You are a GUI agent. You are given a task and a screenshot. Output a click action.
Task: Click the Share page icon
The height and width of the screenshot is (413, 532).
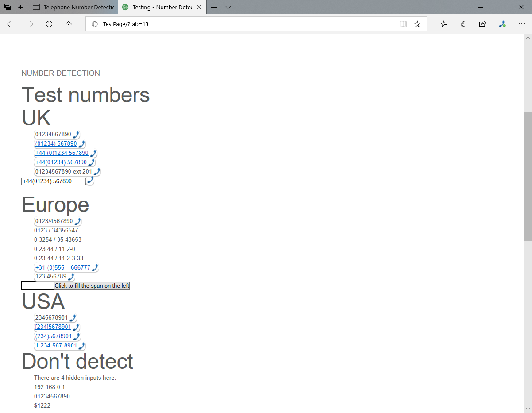click(482, 24)
